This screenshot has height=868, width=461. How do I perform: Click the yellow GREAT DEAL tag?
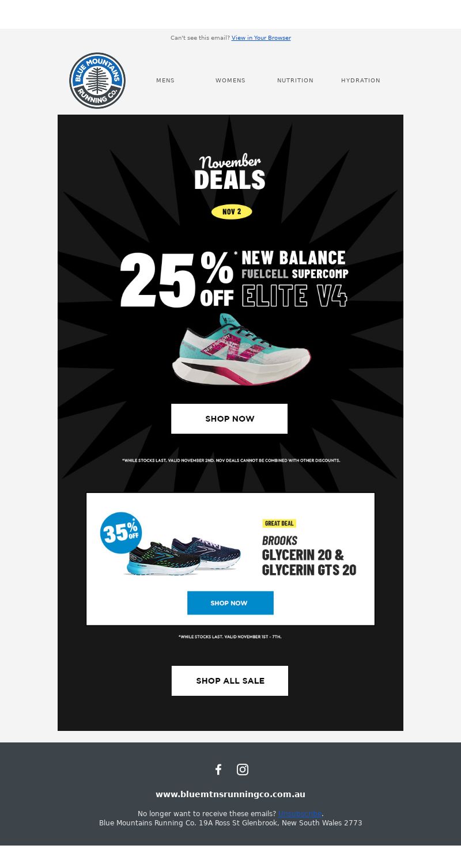[279, 524]
